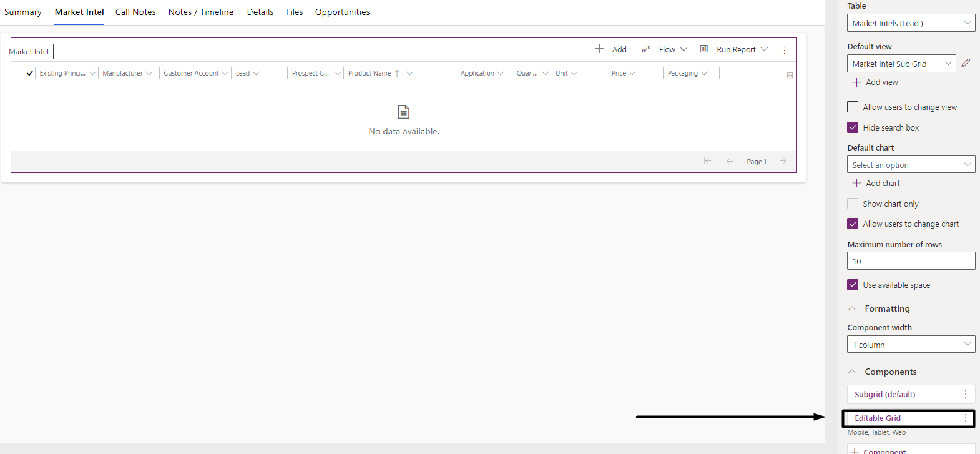
Task: Enable Allow users to change view
Action: [x=853, y=107]
